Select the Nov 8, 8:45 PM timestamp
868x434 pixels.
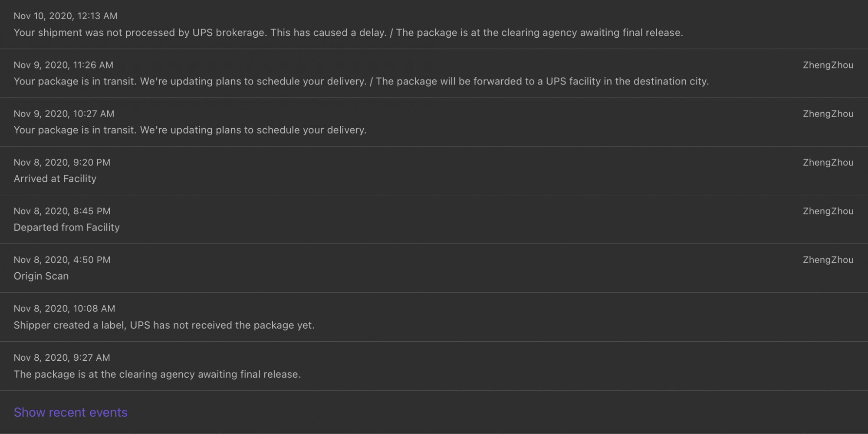[62, 211]
